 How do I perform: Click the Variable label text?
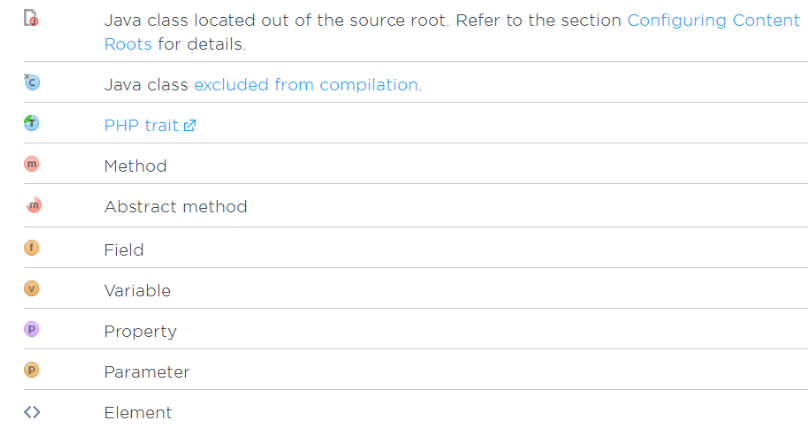tap(137, 290)
